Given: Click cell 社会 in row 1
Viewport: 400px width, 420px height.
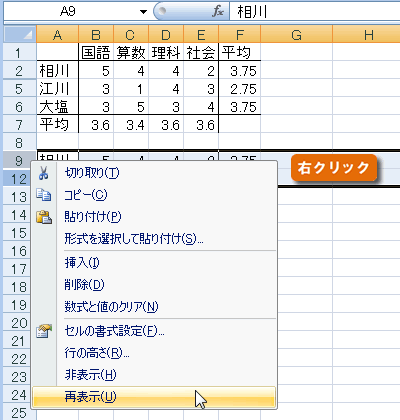Looking at the screenshot, I should pos(201,52).
